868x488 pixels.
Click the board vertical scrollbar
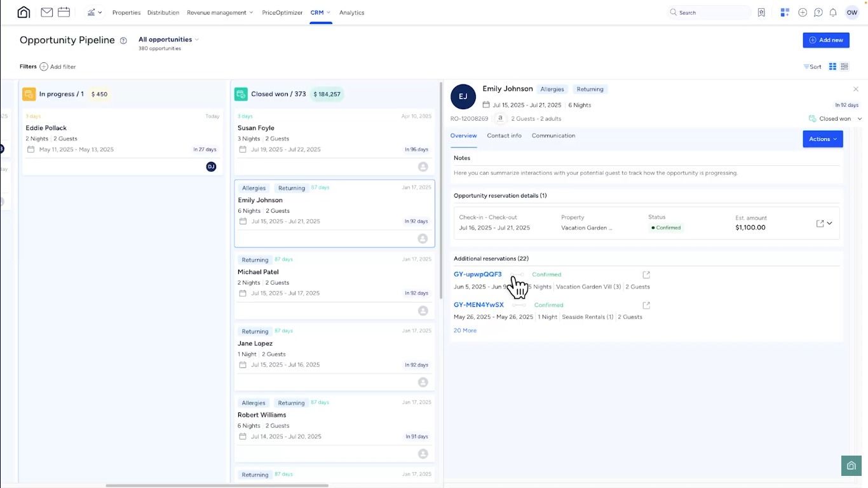tap(440, 191)
